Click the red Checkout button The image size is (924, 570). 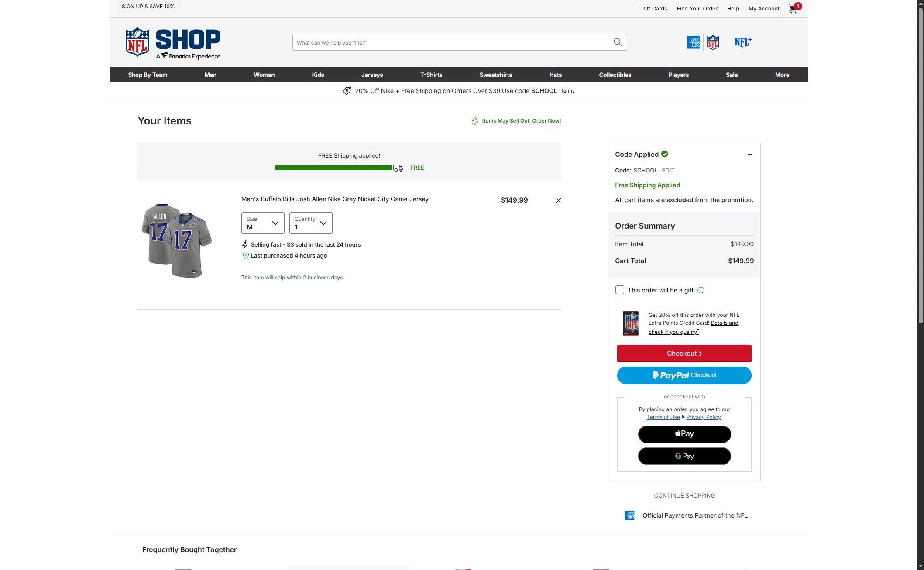tap(684, 354)
